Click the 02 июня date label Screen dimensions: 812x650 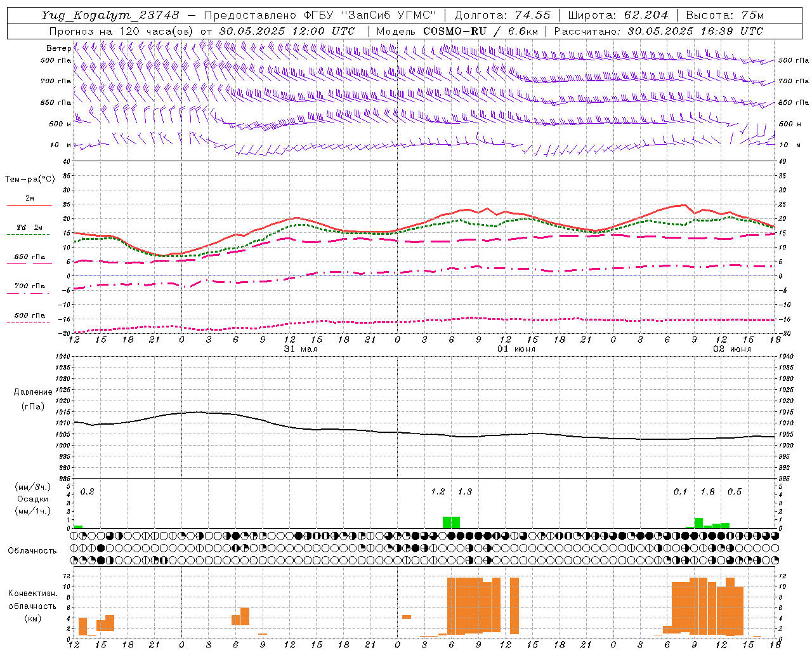pos(731,349)
